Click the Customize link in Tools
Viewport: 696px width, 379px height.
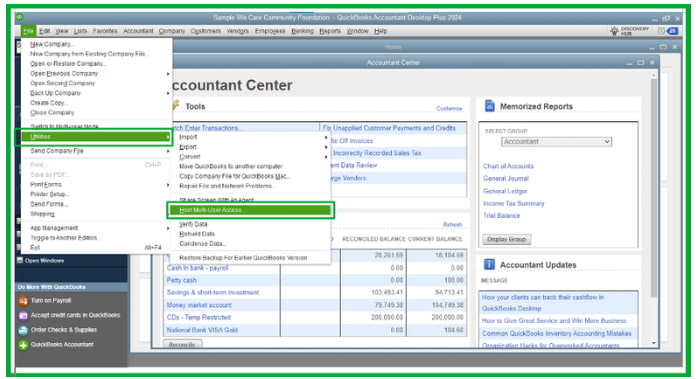[449, 108]
